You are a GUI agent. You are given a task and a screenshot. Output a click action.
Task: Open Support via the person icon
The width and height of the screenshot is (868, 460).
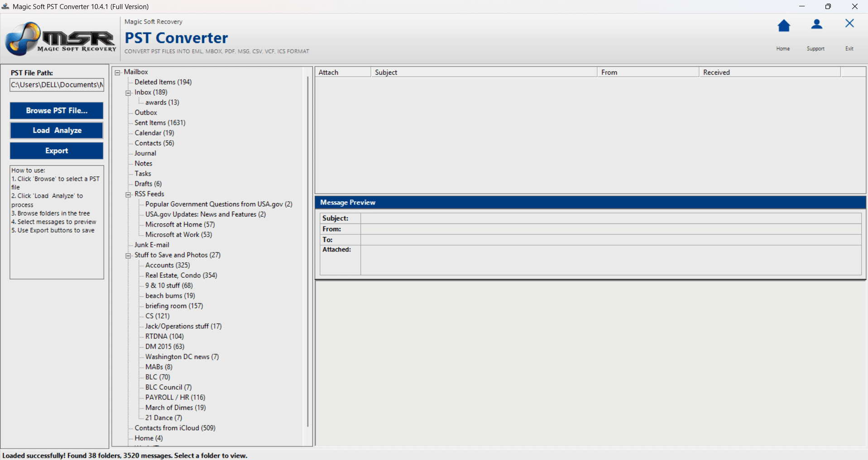[x=816, y=24]
